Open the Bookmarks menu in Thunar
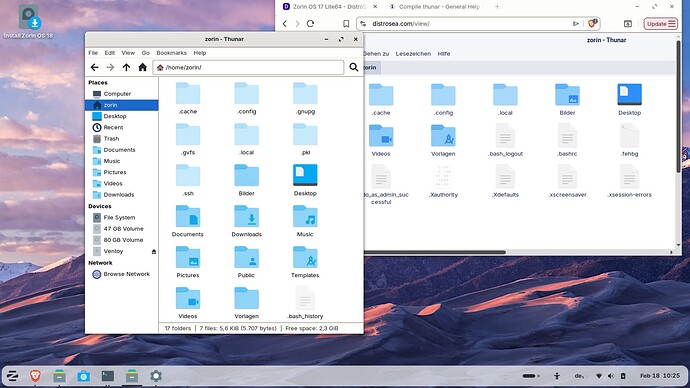The height and width of the screenshot is (388, 690). (171, 53)
